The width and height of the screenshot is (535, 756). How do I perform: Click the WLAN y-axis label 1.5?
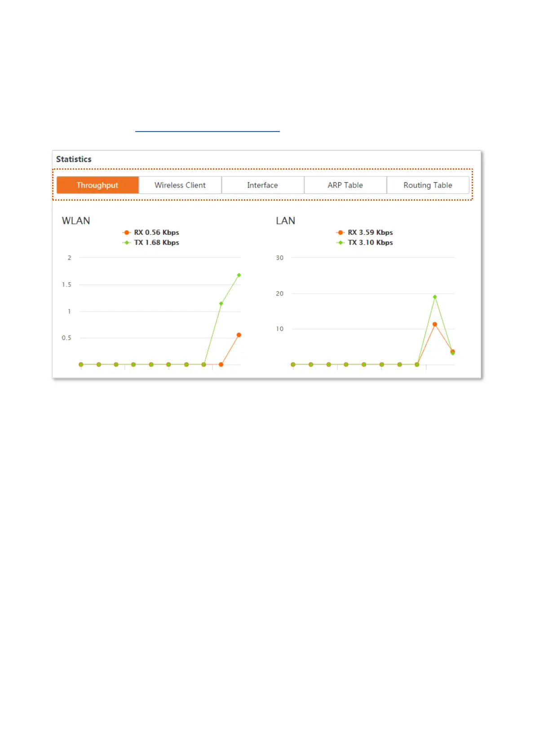66,285
